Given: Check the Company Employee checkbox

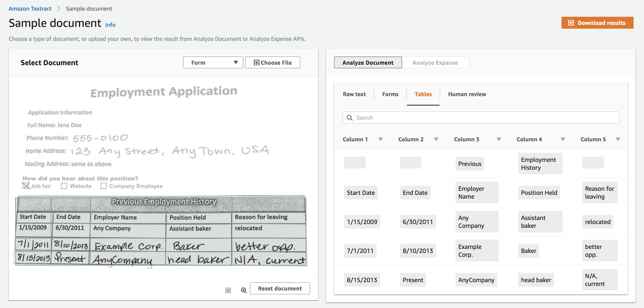Looking at the screenshot, I should click(104, 186).
